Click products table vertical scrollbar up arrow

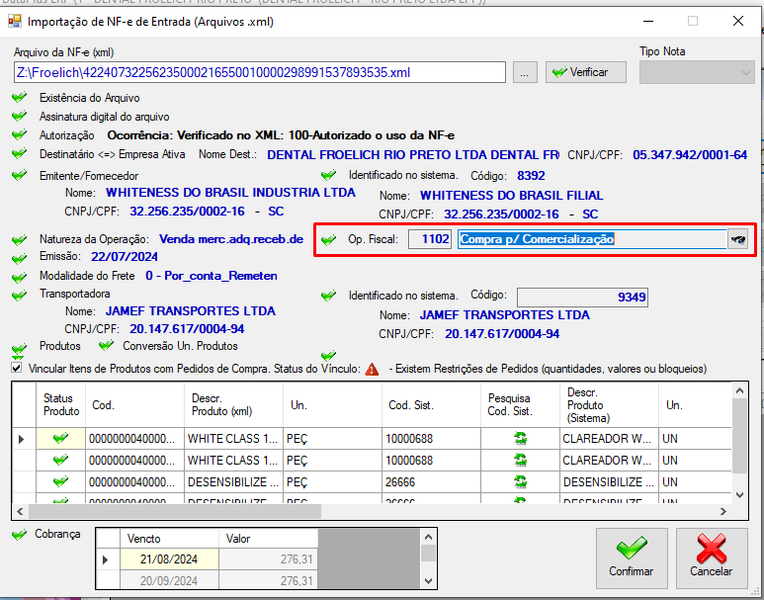pyautogui.click(x=739, y=391)
